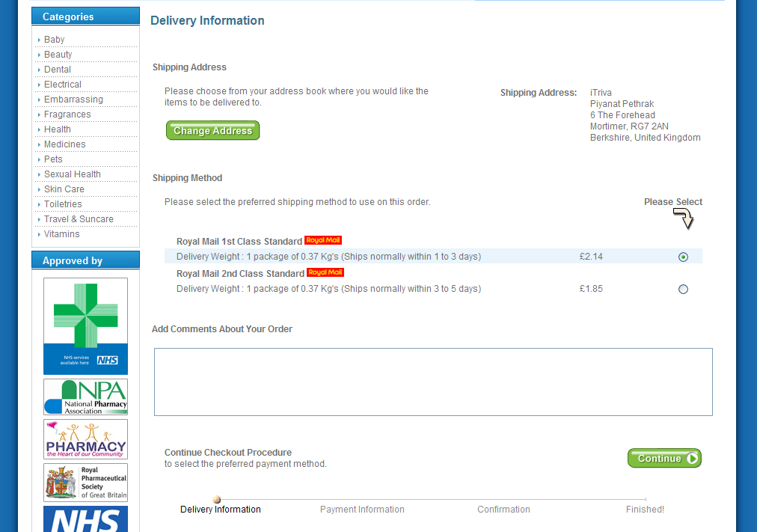Open the Beauty category

coord(58,55)
